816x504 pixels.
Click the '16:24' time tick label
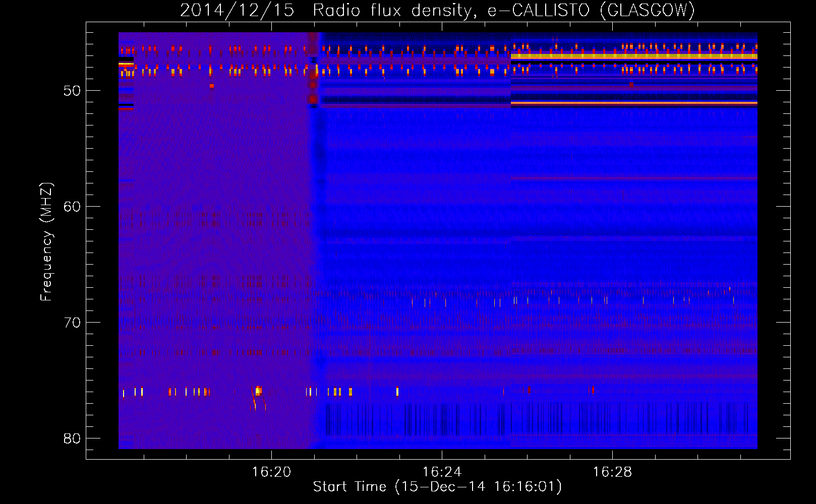point(442,472)
